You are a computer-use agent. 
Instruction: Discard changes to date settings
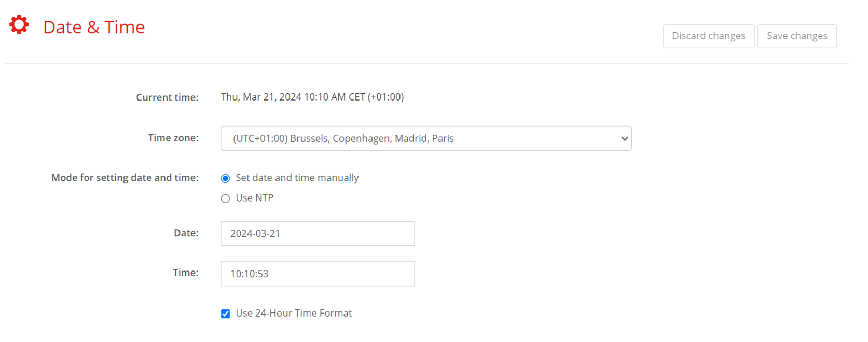(x=709, y=36)
